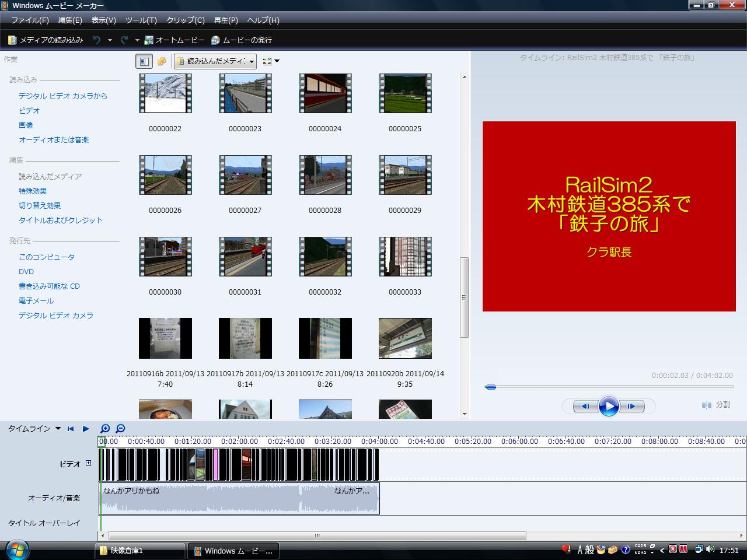Open the 表示(V) menu

(103, 20)
